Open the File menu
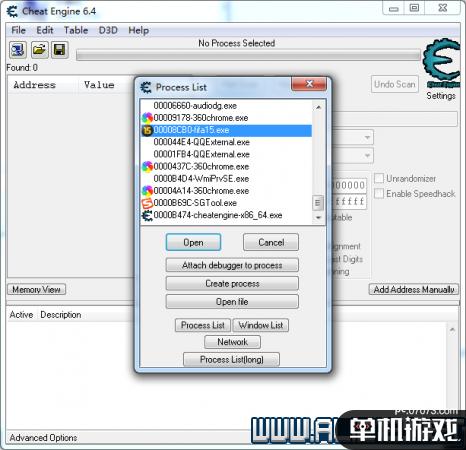Image resolution: width=466 pixels, height=450 pixels. [18, 30]
